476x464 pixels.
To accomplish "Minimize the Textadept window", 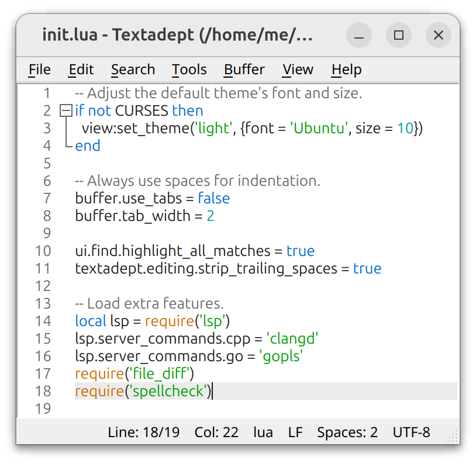I will tap(359, 35).
